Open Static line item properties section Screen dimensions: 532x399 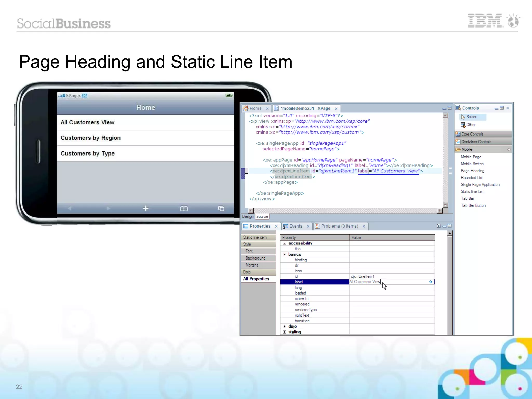(258, 237)
